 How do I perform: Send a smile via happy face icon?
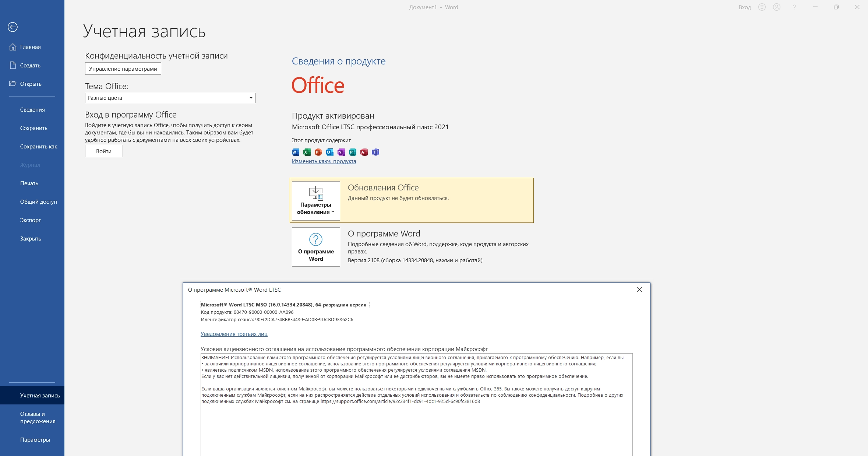click(x=762, y=7)
